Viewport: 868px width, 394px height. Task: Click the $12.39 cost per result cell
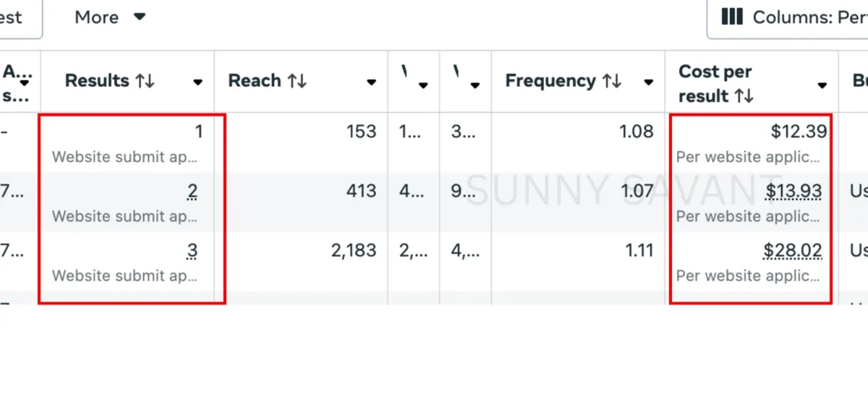[x=799, y=132]
